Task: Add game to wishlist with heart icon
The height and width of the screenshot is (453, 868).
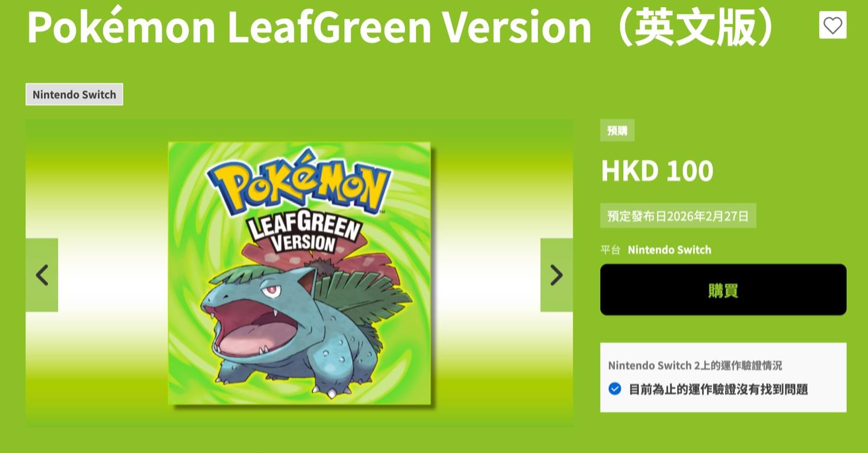Action: pyautogui.click(x=832, y=25)
